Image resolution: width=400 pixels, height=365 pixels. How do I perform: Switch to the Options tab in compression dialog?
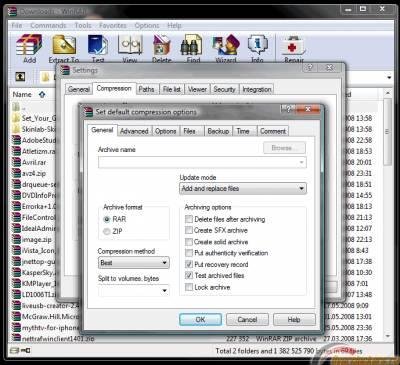(166, 131)
